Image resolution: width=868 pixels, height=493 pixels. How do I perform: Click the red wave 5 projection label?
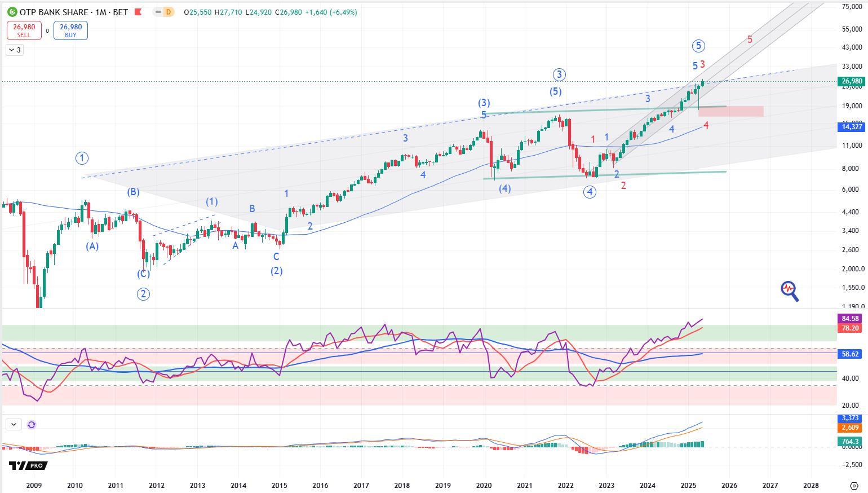pos(750,39)
